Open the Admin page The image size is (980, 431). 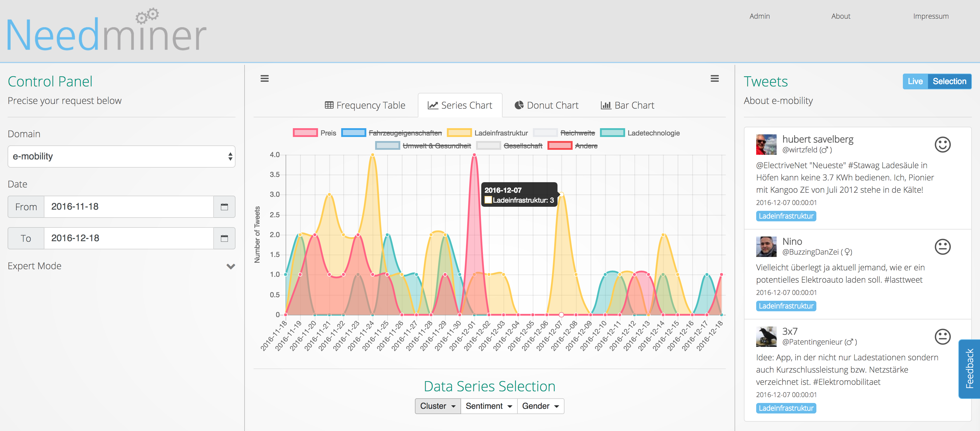759,16
